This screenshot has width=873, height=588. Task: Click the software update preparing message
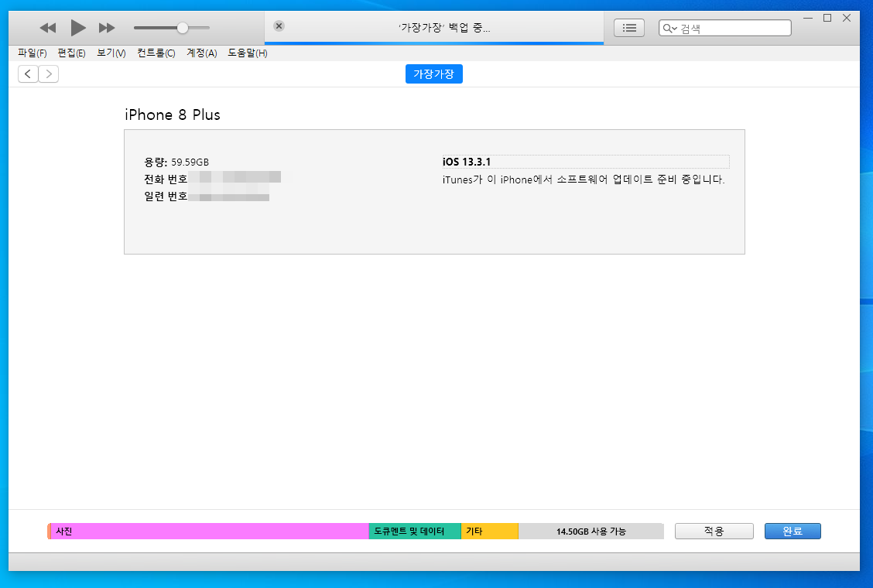tap(584, 179)
